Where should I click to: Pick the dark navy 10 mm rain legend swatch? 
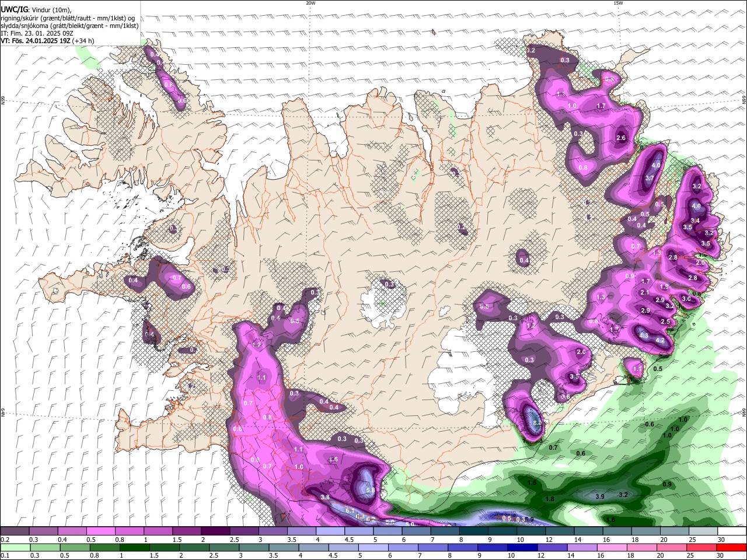click(522, 548)
